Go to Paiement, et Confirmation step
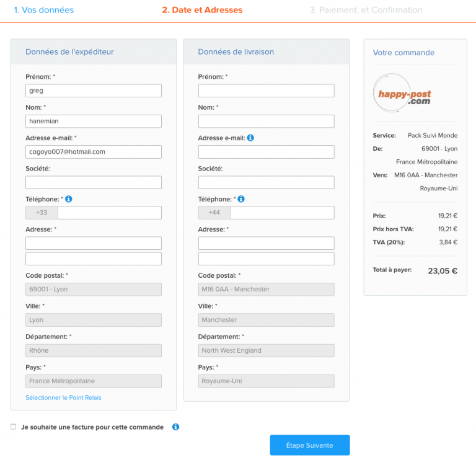Screen dimensions: 476x465 pos(366,10)
